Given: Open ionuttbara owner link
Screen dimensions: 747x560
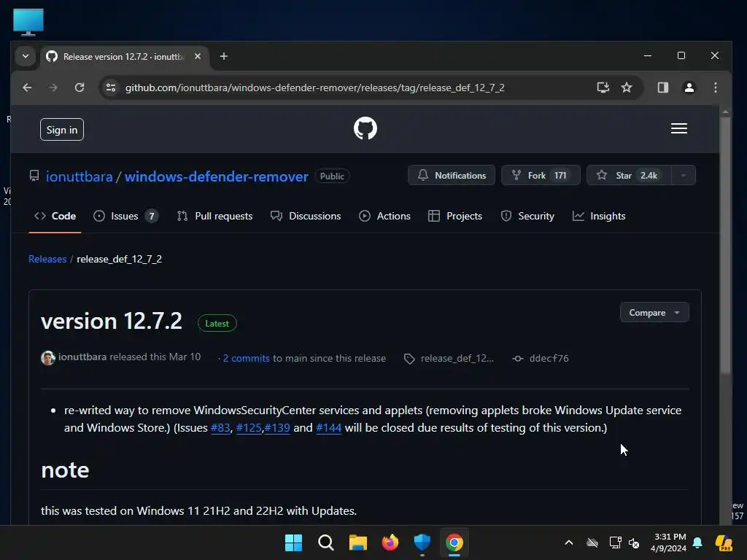Looking at the screenshot, I should point(79,176).
